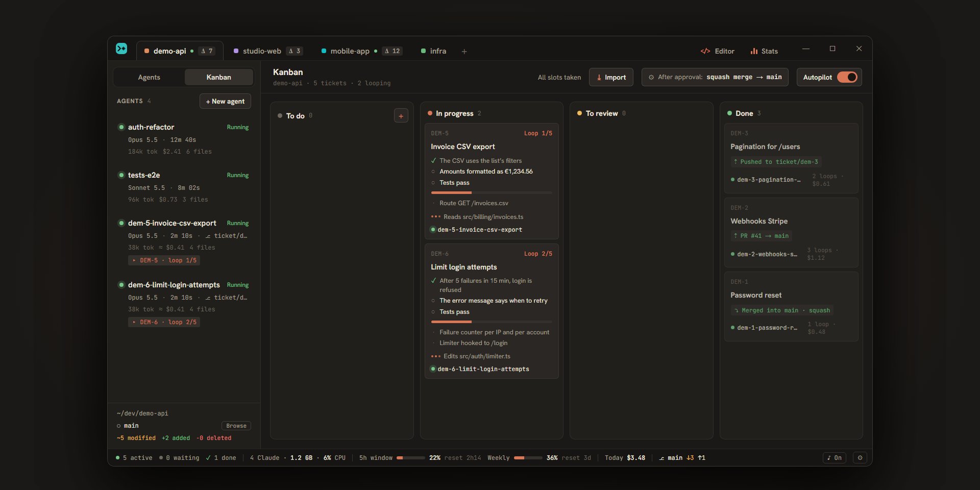The image size is (980, 490).
Task: Select the infra project tab
Action: (433, 51)
